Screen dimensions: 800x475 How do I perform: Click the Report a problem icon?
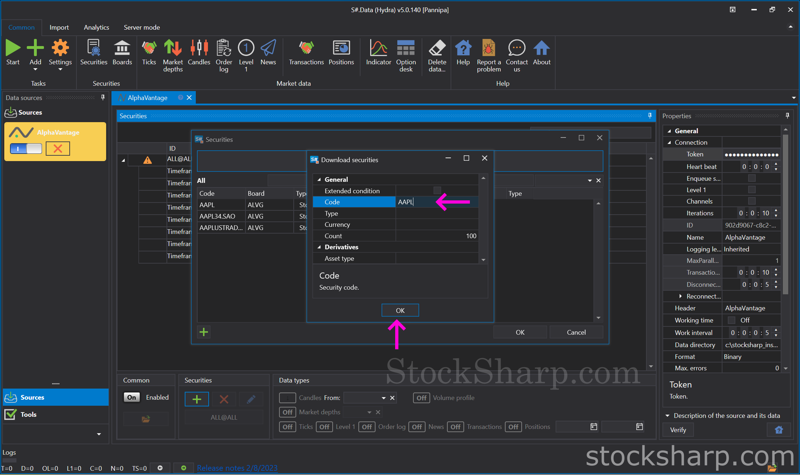pos(488,52)
